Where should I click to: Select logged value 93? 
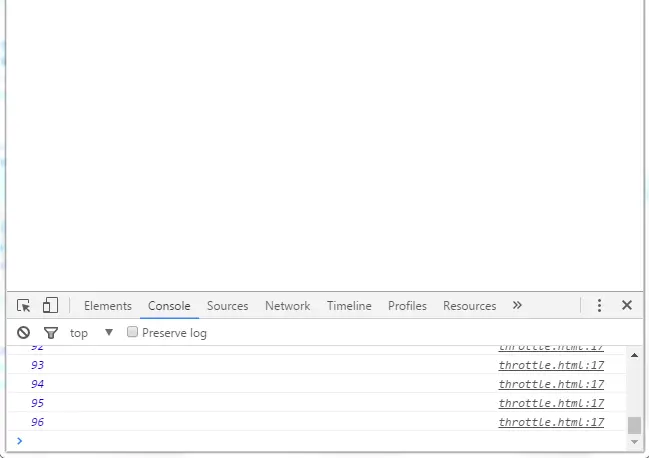(x=37, y=365)
